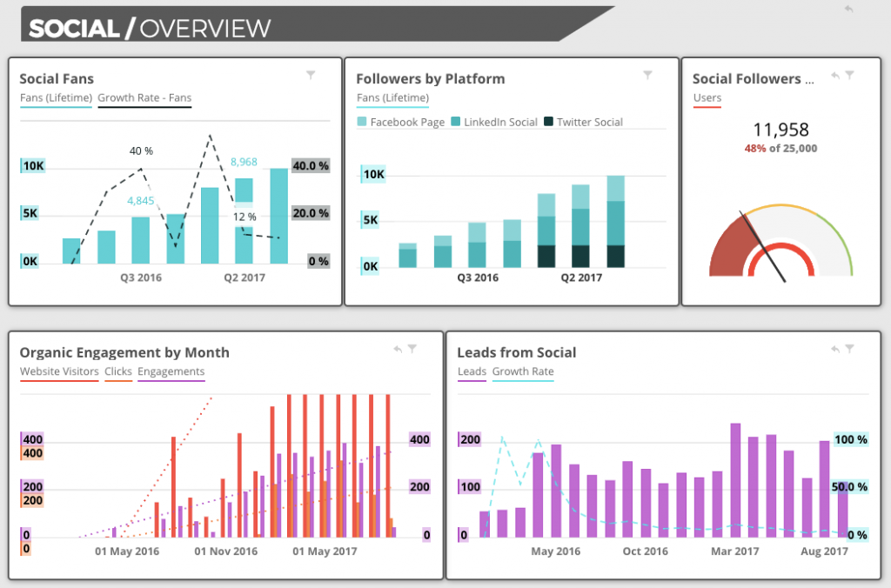The image size is (891, 588).
Task: Select the Growth Rate - Fans metric tab
Action: (x=144, y=97)
